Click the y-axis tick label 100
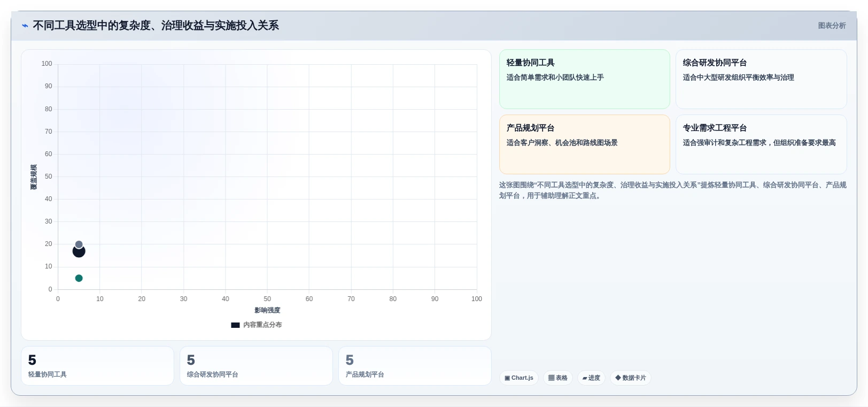Screen dimensions: 868x407 47,64
